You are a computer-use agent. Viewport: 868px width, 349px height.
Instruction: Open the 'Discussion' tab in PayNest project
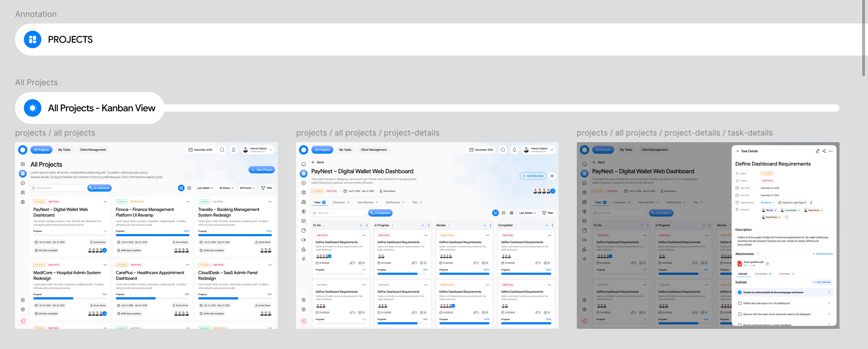pyautogui.click(x=339, y=202)
